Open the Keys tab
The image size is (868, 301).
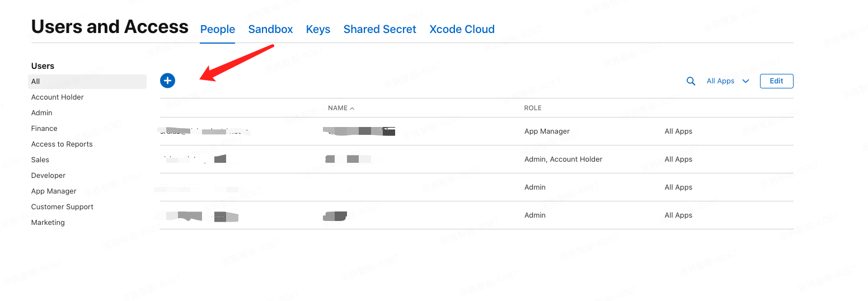pos(318,29)
